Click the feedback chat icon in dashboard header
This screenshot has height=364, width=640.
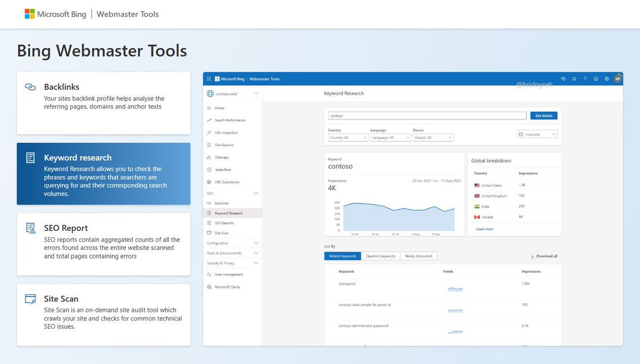[563, 79]
